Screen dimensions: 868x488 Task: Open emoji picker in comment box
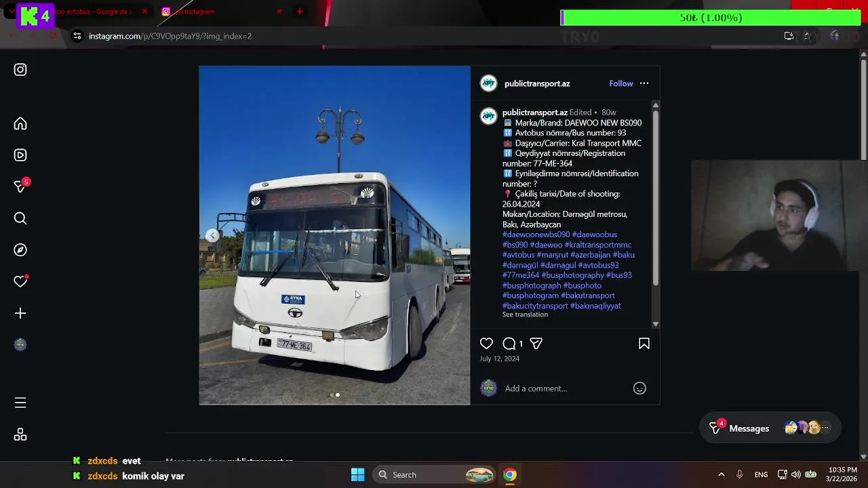tap(639, 388)
